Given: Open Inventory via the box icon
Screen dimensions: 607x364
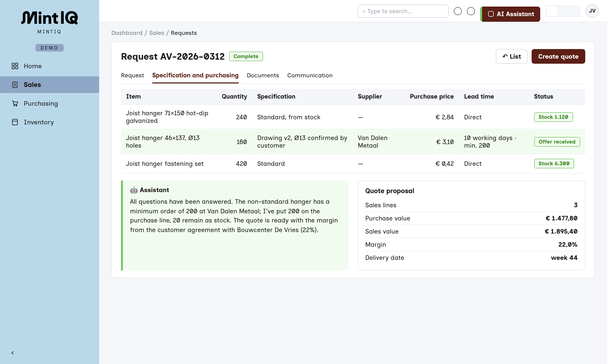Looking at the screenshot, I should coord(15,122).
